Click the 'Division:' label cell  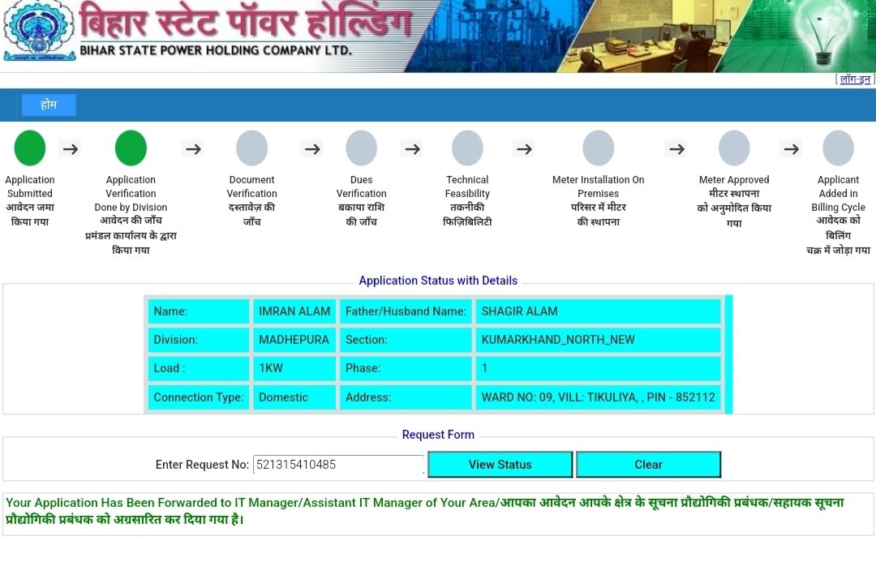199,340
